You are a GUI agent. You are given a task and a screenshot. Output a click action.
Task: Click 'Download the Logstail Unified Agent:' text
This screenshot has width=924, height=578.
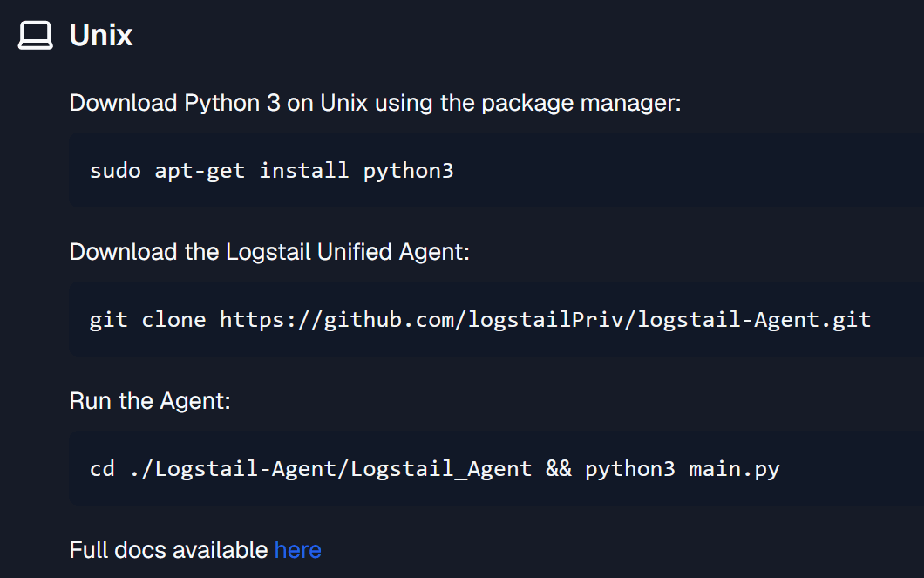click(269, 253)
